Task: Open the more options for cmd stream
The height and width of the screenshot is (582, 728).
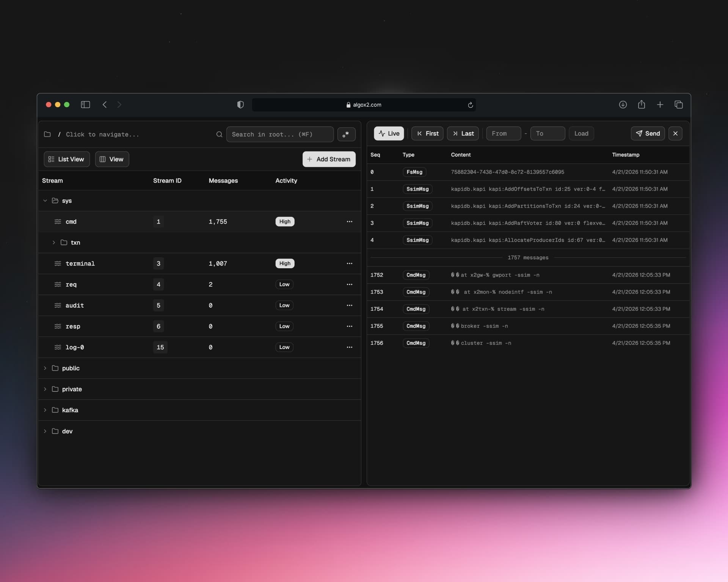Action: tap(349, 222)
